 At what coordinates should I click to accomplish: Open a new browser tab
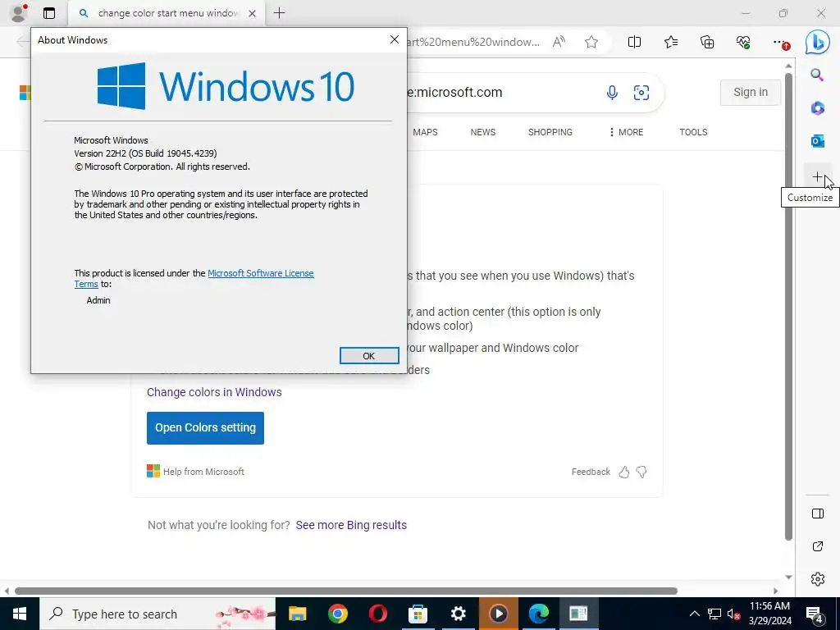click(x=279, y=13)
